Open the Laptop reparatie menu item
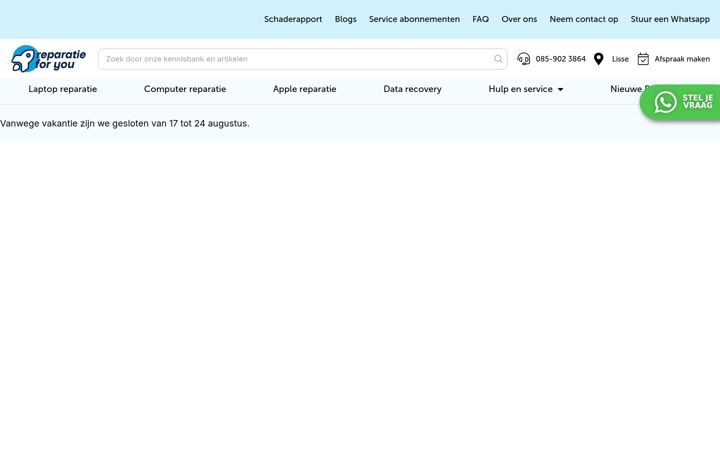The height and width of the screenshot is (450, 720). [62, 89]
